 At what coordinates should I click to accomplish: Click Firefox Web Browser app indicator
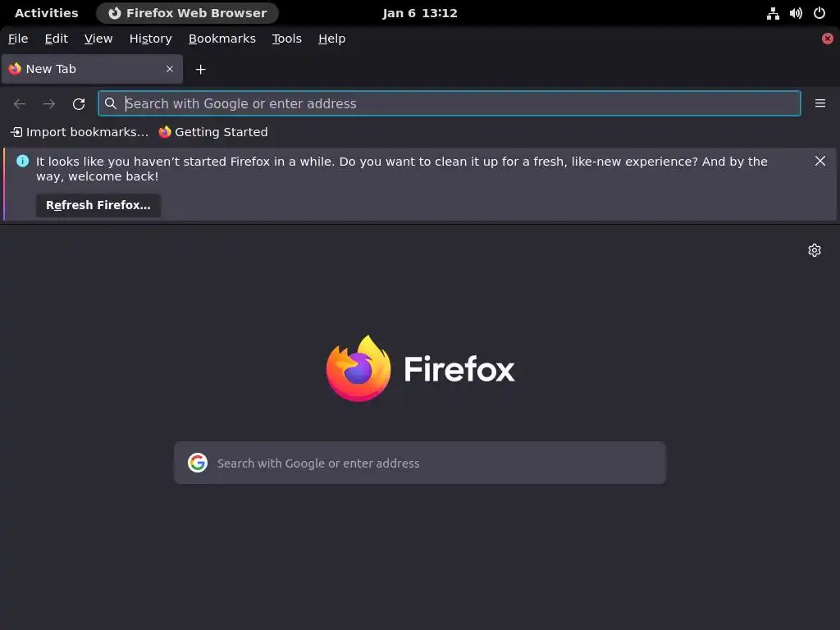187,13
